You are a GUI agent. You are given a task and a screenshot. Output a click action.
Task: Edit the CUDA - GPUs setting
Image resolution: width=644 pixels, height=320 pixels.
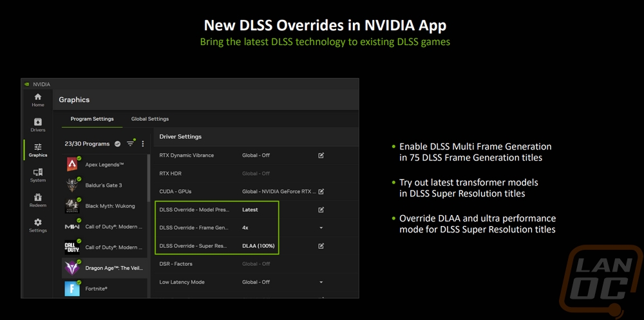click(x=321, y=191)
